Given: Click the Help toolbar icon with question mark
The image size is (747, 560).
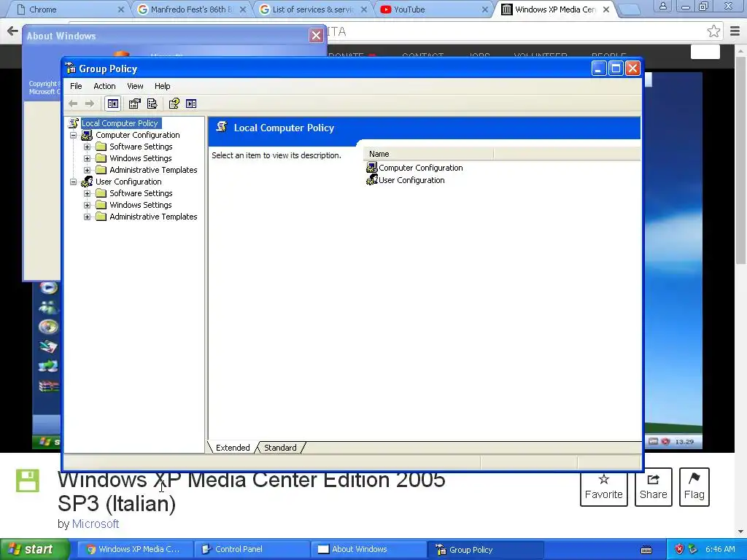Looking at the screenshot, I should pyautogui.click(x=174, y=104).
